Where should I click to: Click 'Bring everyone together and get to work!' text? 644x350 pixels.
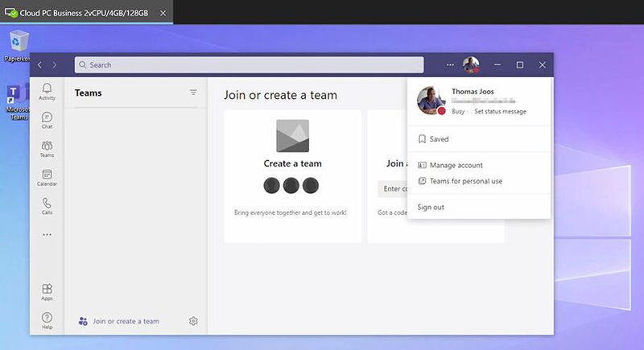291,212
